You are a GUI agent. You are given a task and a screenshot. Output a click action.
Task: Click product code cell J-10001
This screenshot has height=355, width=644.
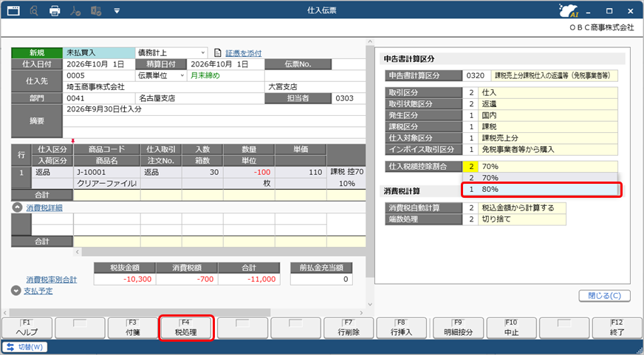(x=107, y=173)
